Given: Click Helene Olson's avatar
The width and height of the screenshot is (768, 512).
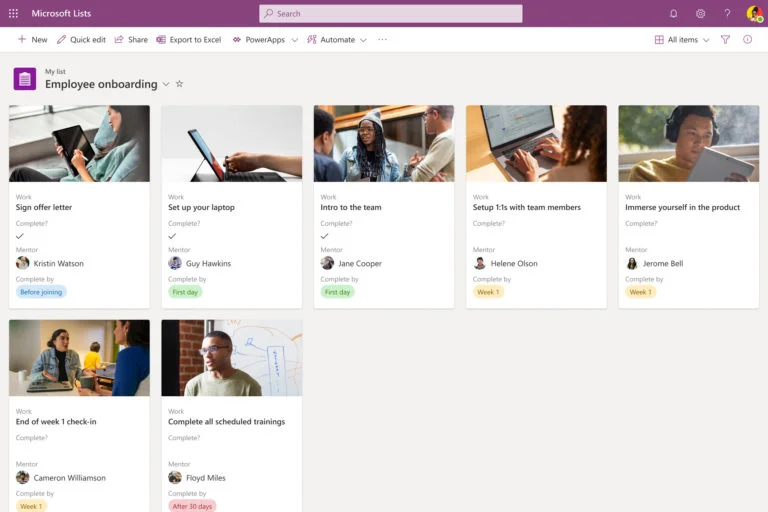Looking at the screenshot, I should pos(480,263).
